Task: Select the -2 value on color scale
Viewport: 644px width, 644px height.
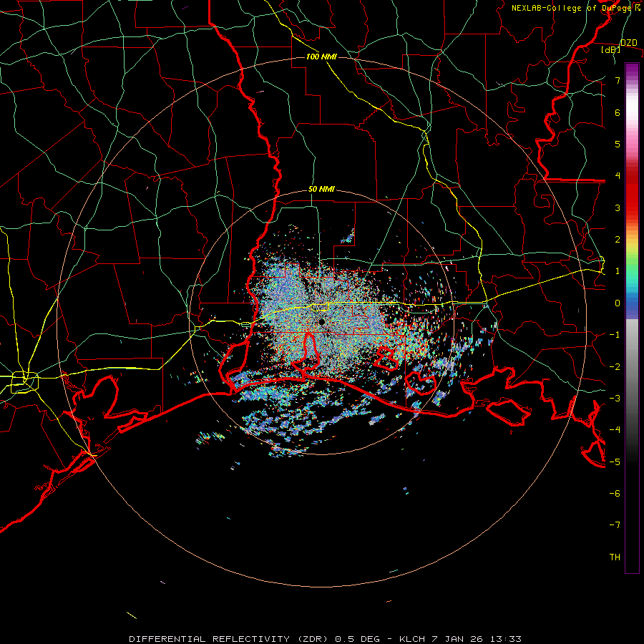Action: pos(615,367)
